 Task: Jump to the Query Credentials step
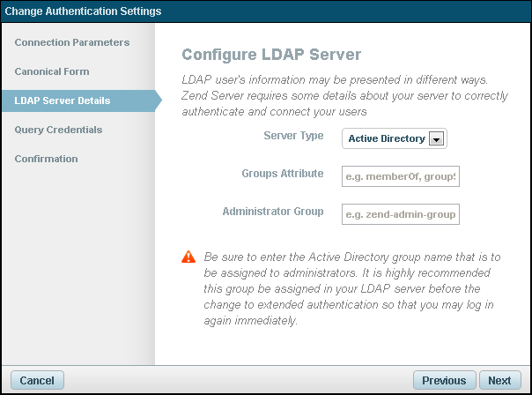(x=58, y=130)
